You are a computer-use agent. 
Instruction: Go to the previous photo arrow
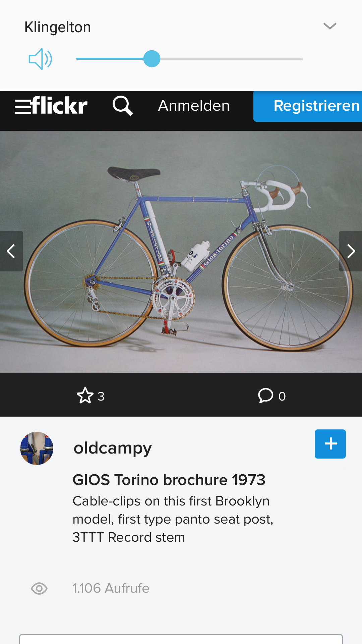click(11, 251)
